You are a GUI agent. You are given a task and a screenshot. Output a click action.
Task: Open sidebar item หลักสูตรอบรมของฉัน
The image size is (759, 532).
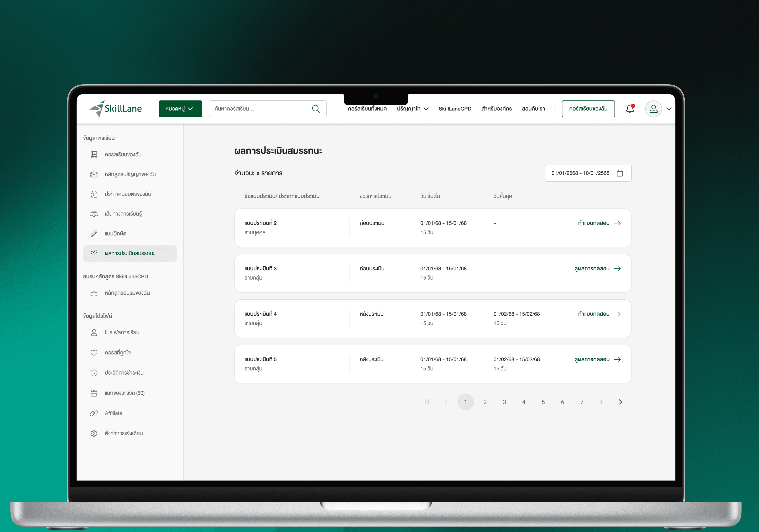tap(130, 293)
